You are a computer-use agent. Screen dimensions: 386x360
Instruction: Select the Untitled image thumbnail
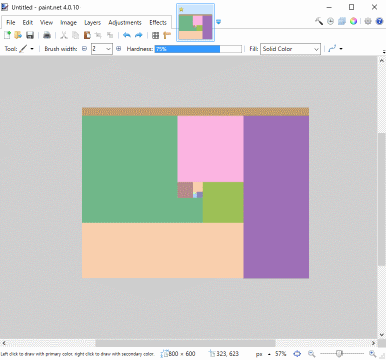click(195, 23)
